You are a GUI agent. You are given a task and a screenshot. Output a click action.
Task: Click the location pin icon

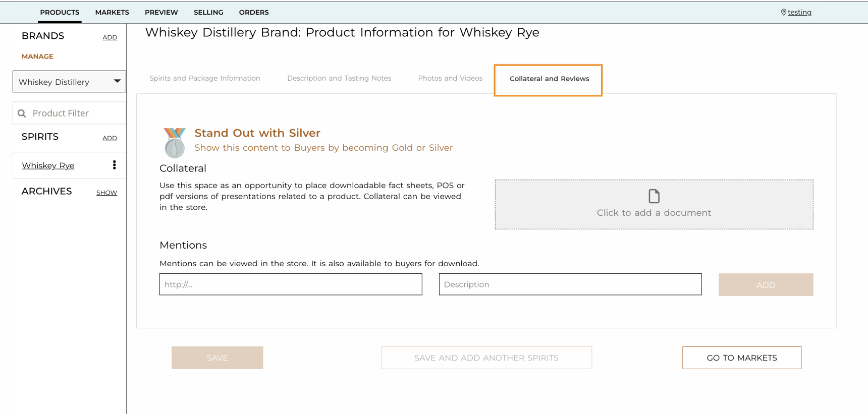pos(783,12)
